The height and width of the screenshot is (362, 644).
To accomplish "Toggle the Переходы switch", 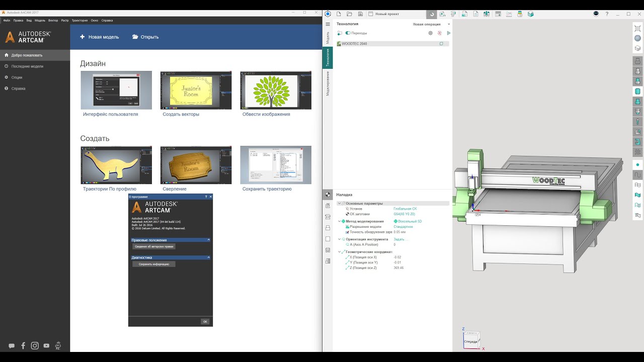I will coord(348,33).
